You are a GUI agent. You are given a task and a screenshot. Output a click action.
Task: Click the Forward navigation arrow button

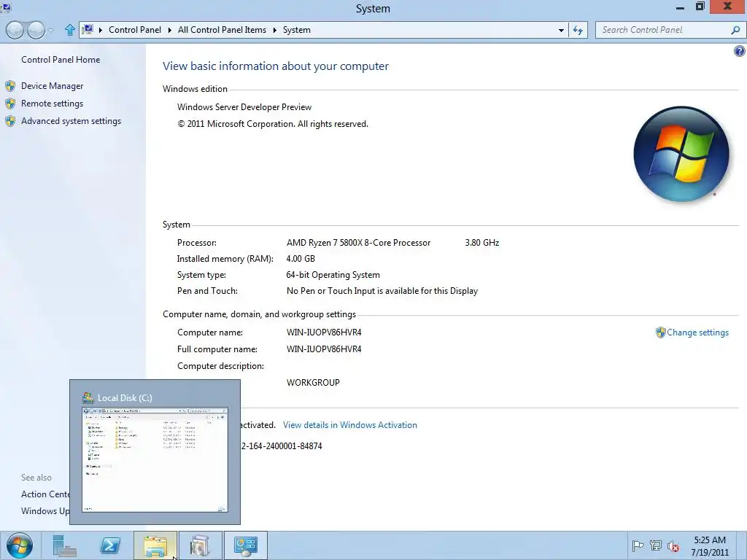click(x=36, y=30)
